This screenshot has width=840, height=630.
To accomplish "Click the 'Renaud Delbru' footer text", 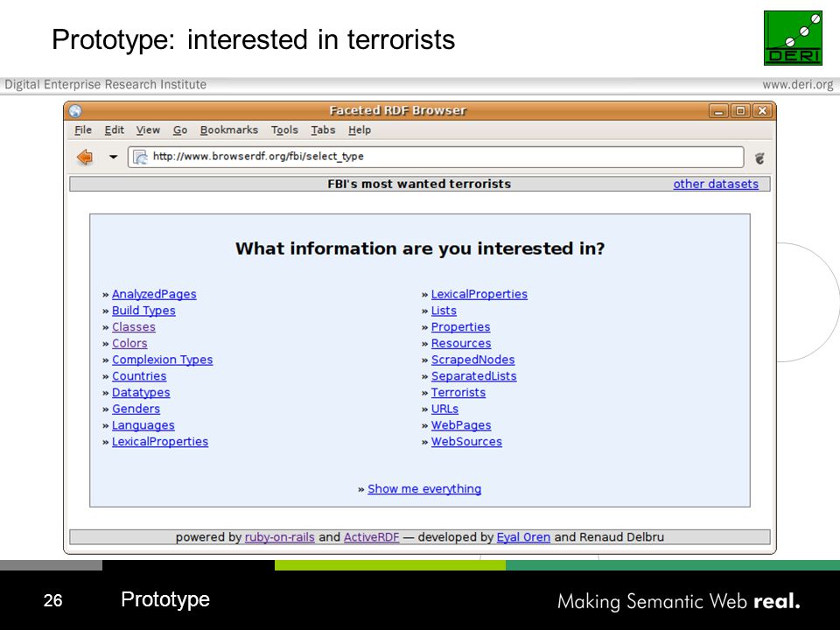I will [621, 536].
